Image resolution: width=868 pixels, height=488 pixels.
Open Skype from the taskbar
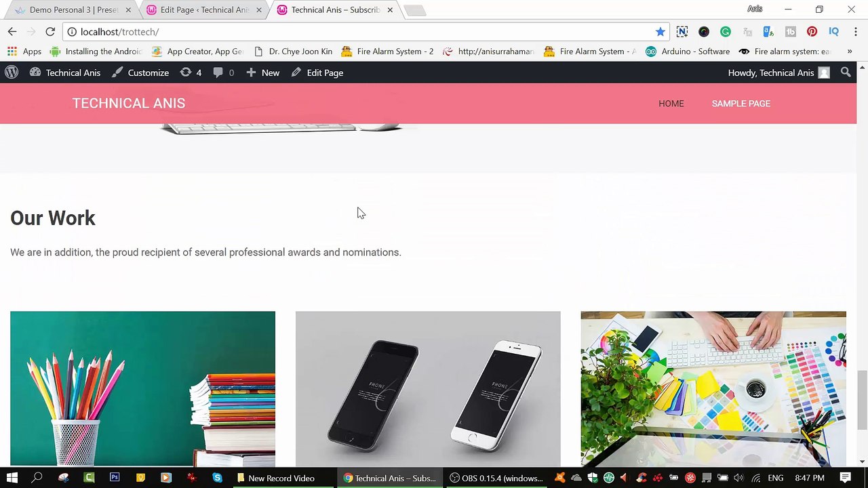(x=217, y=478)
